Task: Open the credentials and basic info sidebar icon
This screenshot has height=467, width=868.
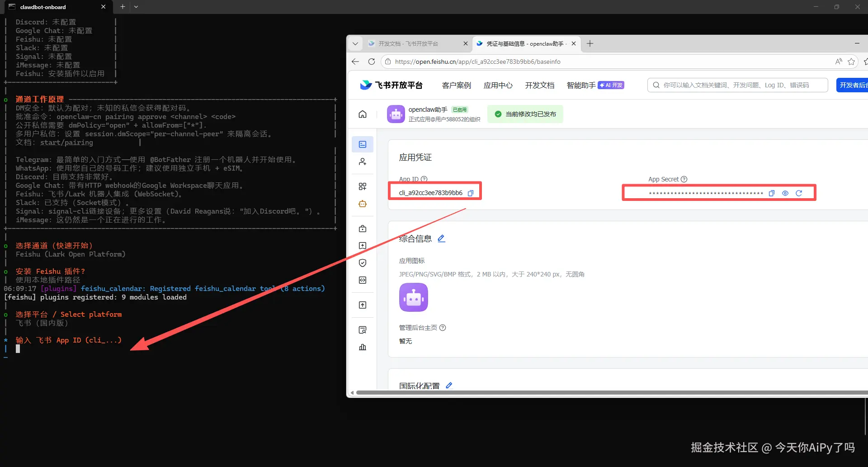Action: (363, 144)
